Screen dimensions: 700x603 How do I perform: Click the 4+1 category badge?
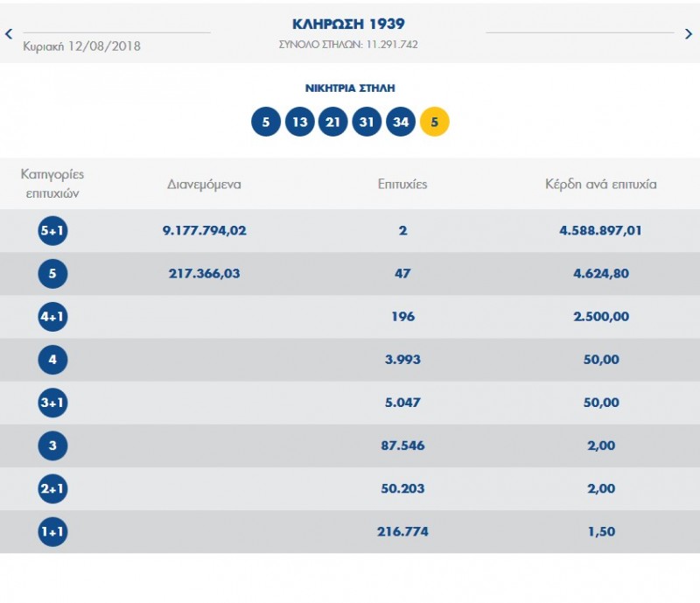tap(52, 317)
